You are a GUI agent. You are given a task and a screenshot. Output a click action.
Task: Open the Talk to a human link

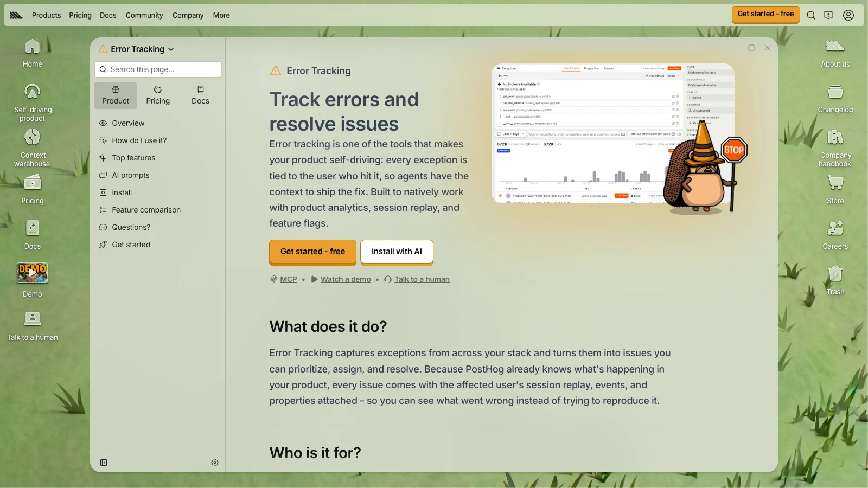(422, 279)
